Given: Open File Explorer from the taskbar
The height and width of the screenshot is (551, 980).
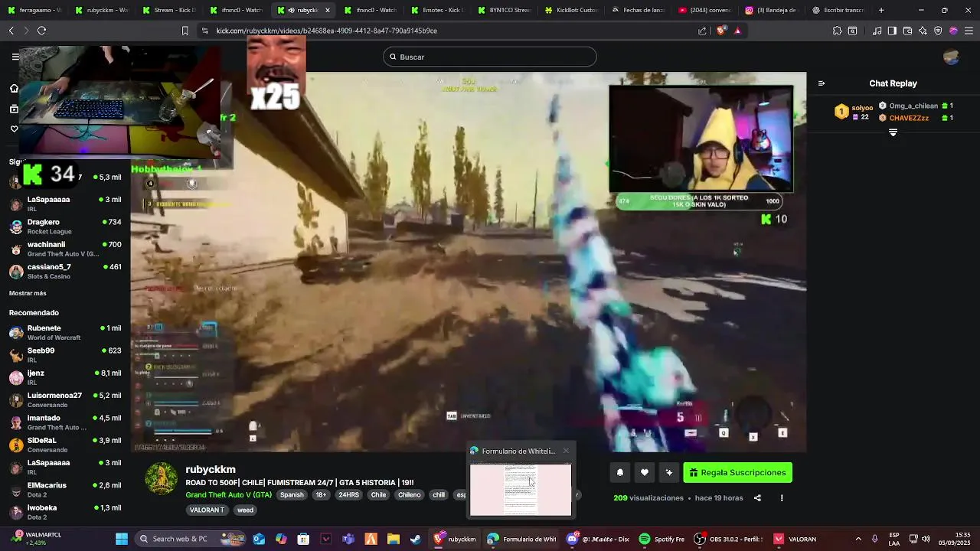Looking at the screenshot, I should [x=393, y=539].
